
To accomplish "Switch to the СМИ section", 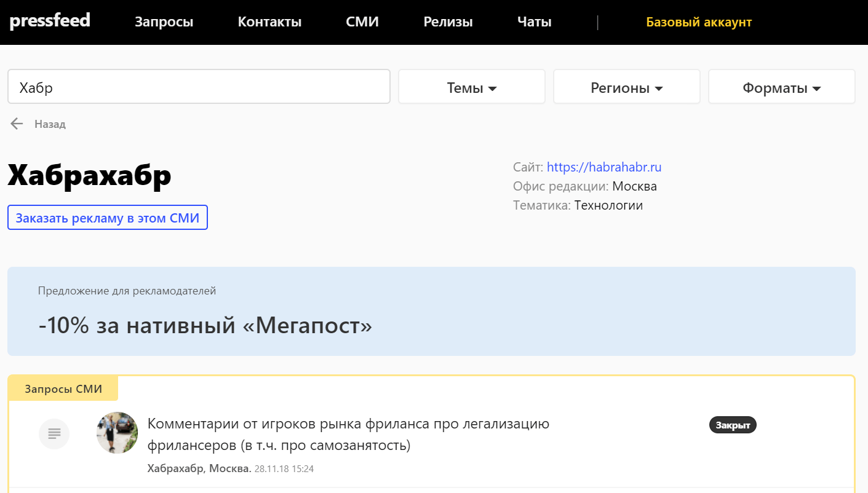I will pos(362,22).
